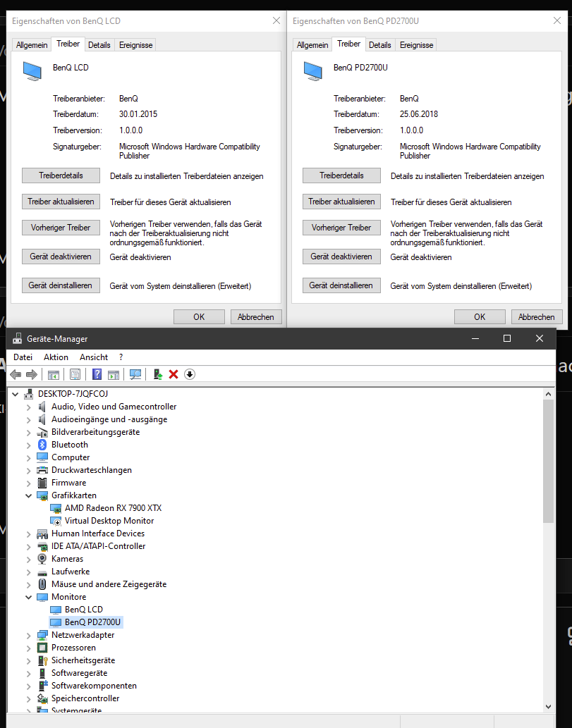Select the BenQ LCD monitor entry
The width and height of the screenshot is (572, 728).
[84, 610]
